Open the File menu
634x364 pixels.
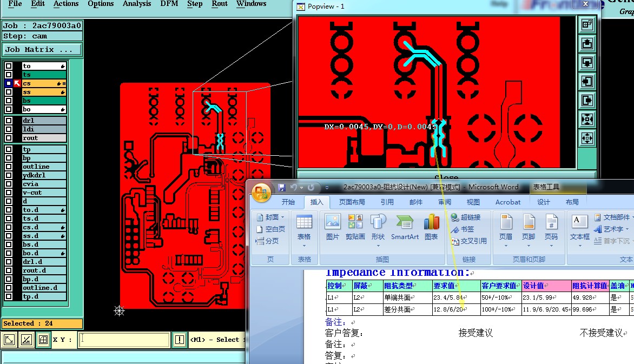[15, 4]
